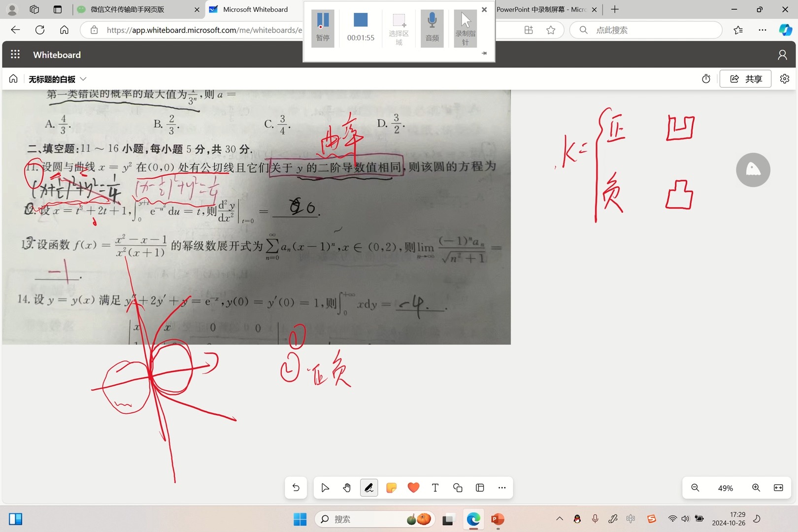The image size is (798, 532).
Task: Select the Microsoft Whiteboard tab
Action: [x=254, y=9]
